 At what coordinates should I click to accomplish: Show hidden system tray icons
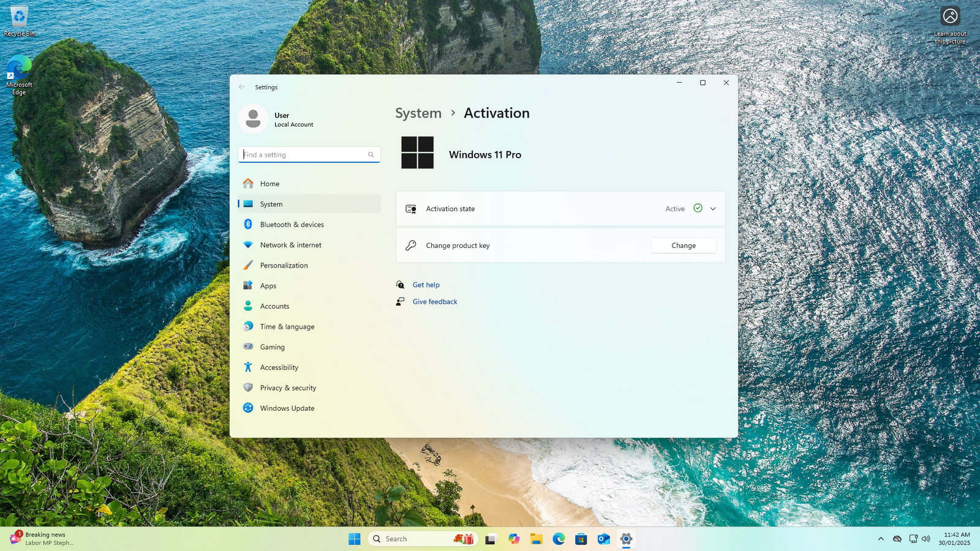[881, 539]
